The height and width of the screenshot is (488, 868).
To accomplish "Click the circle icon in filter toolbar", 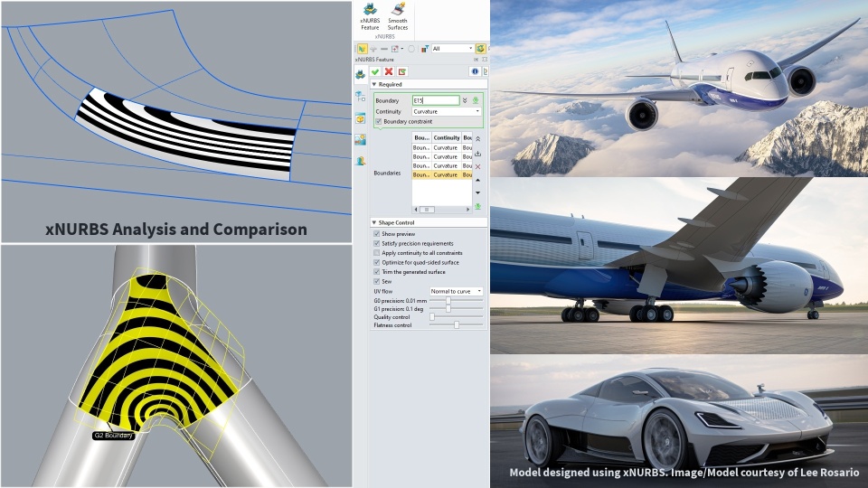I will (x=411, y=49).
